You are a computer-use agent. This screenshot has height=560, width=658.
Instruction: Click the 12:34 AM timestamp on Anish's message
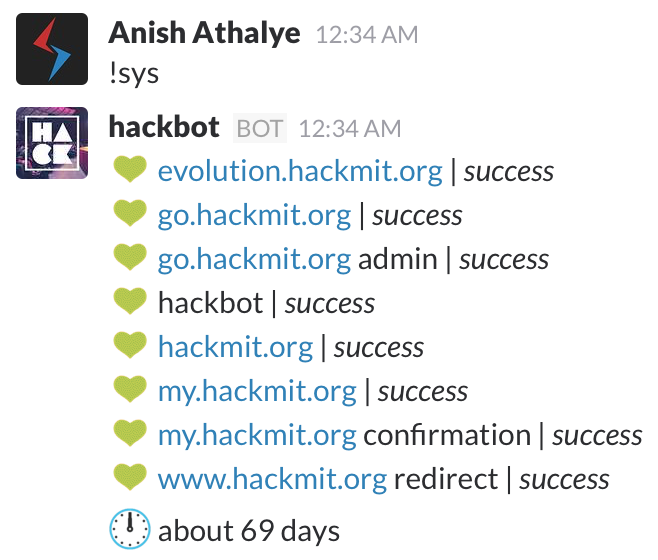click(x=366, y=35)
